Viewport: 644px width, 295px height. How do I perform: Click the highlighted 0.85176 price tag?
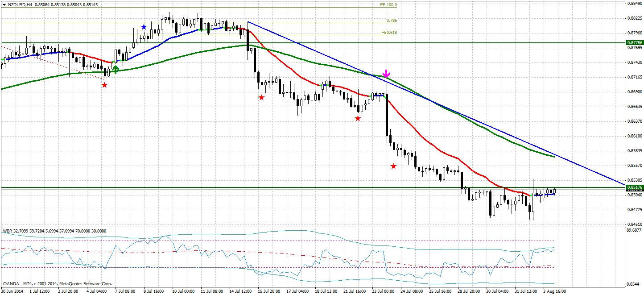tap(634, 188)
